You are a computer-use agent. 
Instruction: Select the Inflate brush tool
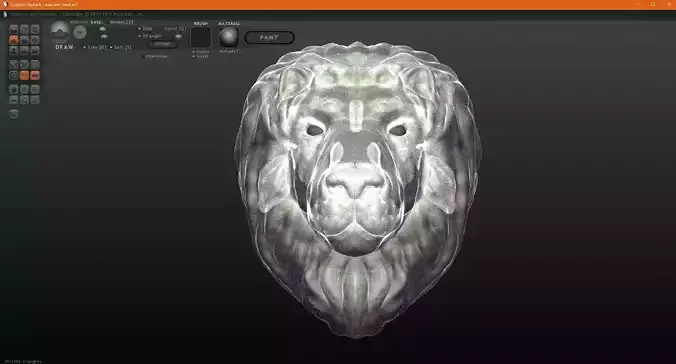13,50
